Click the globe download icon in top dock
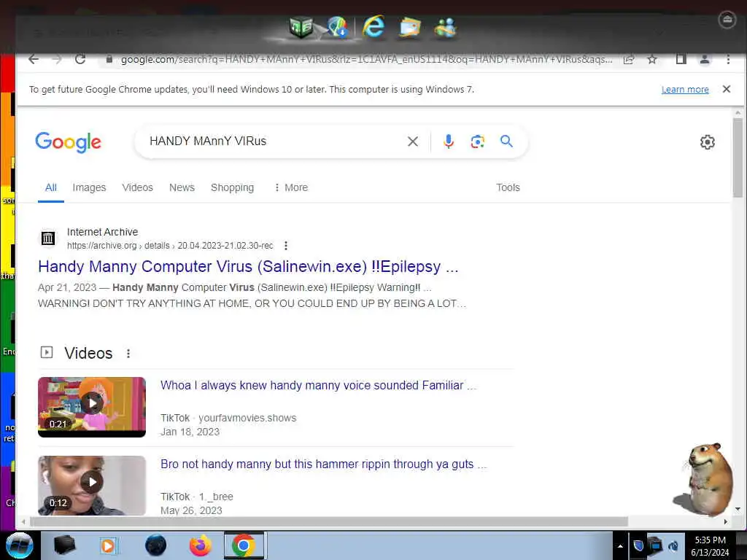This screenshot has height=560, width=747. pyautogui.click(x=338, y=27)
